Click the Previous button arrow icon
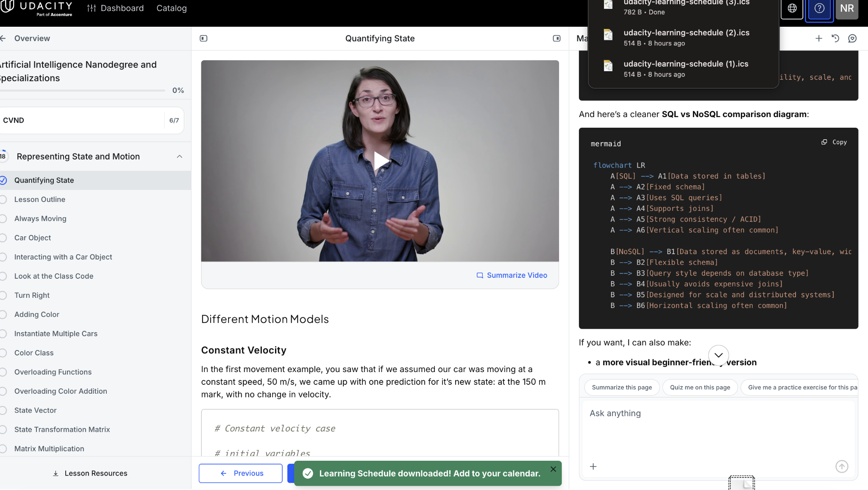868x490 pixels. (x=224, y=473)
